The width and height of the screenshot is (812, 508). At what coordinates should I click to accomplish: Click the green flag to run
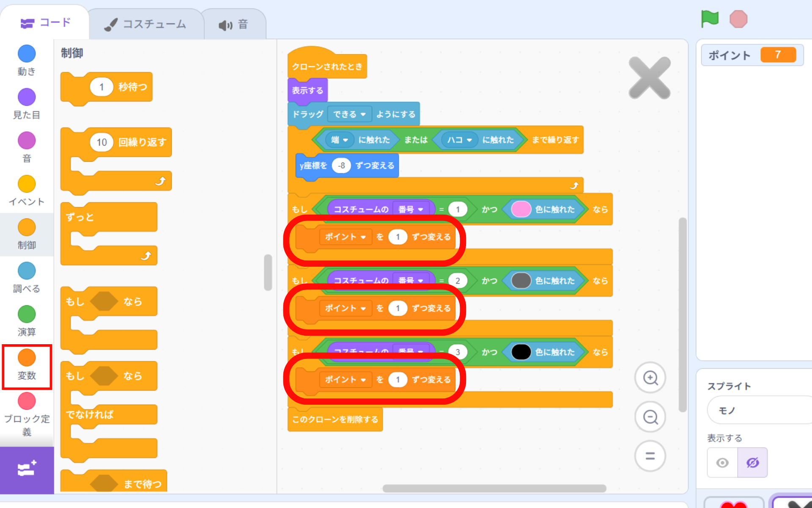click(x=709, y=19)
